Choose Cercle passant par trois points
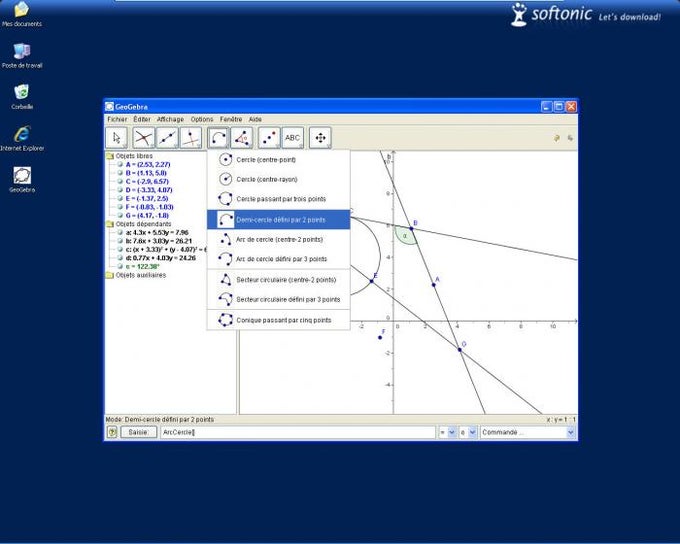Viewport: 680px width, 544px height. 278,199
